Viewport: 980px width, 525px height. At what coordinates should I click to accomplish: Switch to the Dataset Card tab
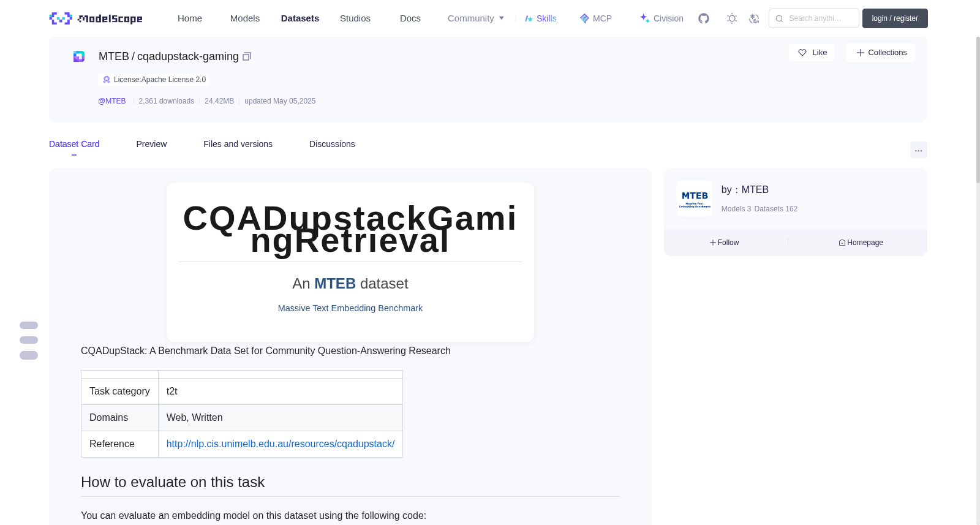[x=74, y=144]
